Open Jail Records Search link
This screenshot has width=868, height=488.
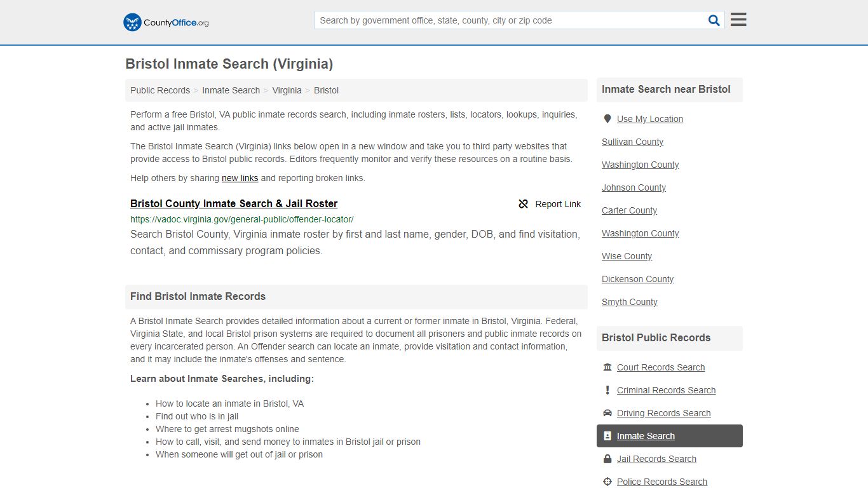click(x=656, y=459)
